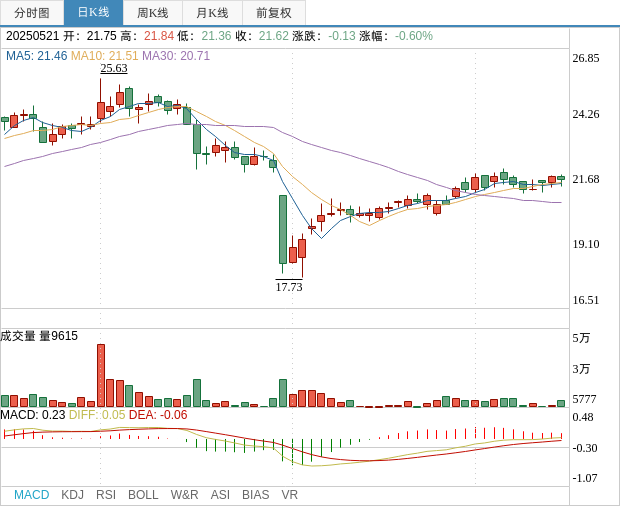The width and height of the screenshot is (620, 506).
Task: Click the 21.68 price axis label
Action: [586, 179]
